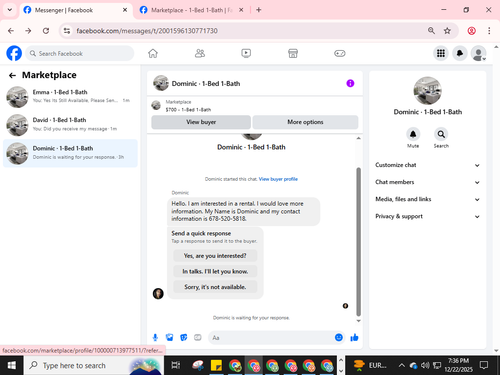Close the Messenger | Facebook tab
500x375 pixels.
(x=125, y=10)
